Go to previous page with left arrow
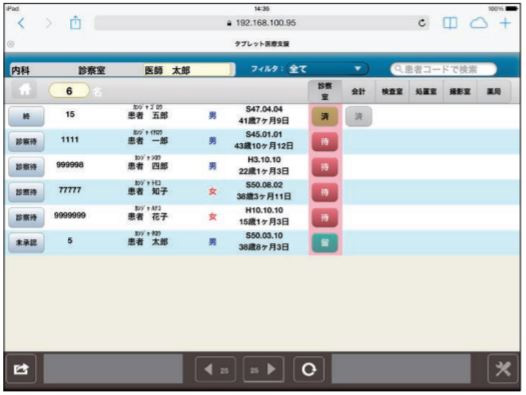Screen dimensions: 526x395 [x=215, y=369]
